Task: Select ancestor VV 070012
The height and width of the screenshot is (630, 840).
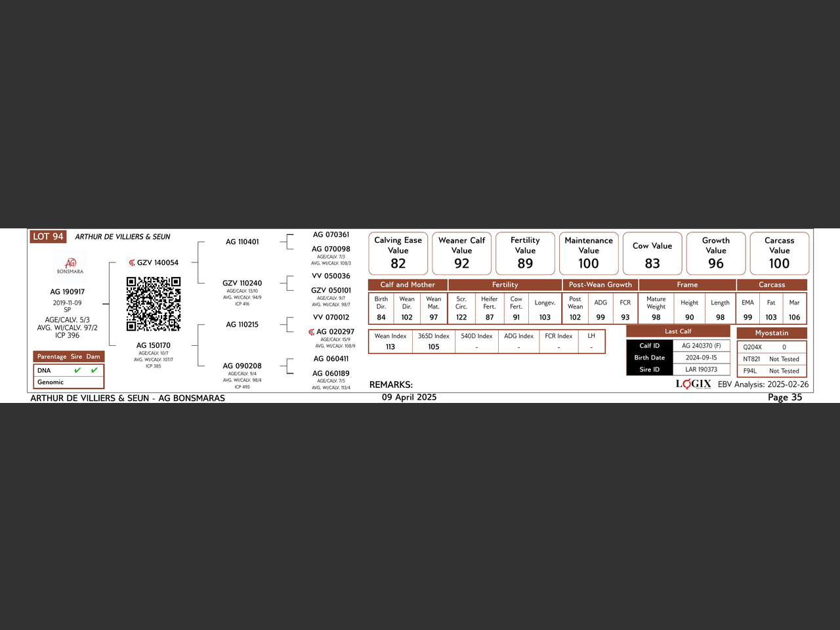Action: click(331, 317)
